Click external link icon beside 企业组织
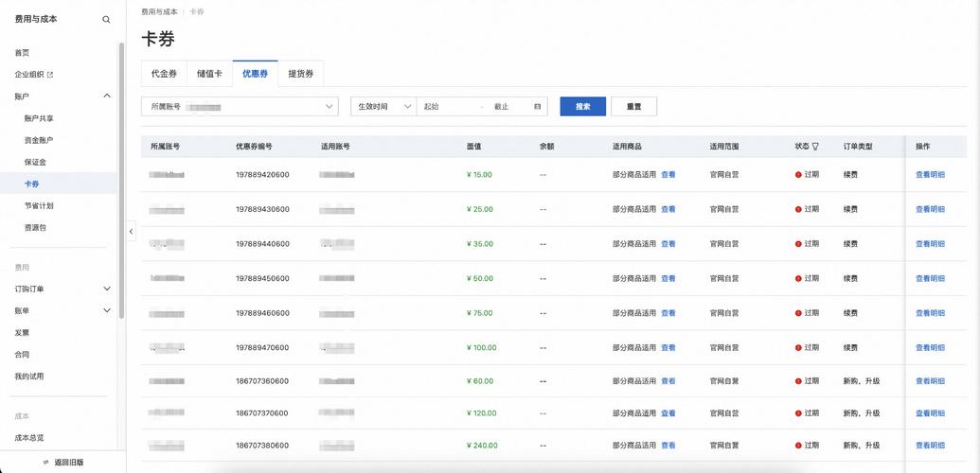980x473 pixels. pyautogui.click(x=50, y=75)
